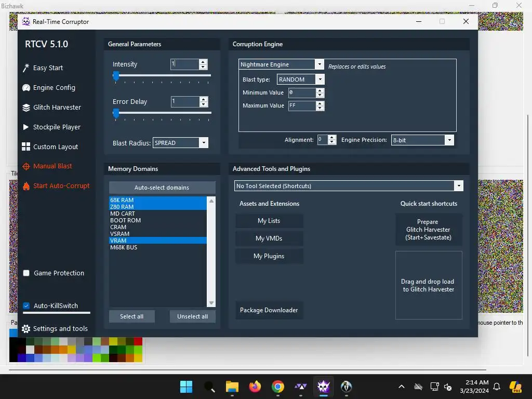This screenshot has width=532, height=399.
Task: Open the Custom Layout menu item
Action: coord(55,147)
